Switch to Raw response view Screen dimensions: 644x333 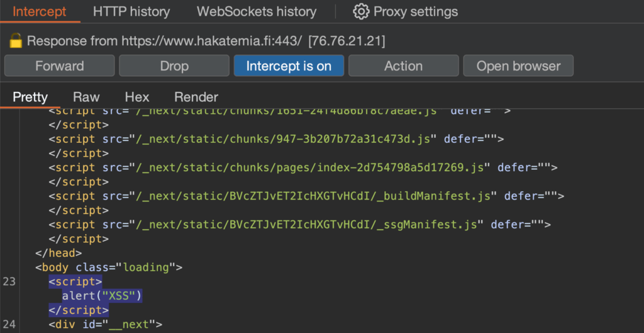pyautogui.click(x=86, y=97)
